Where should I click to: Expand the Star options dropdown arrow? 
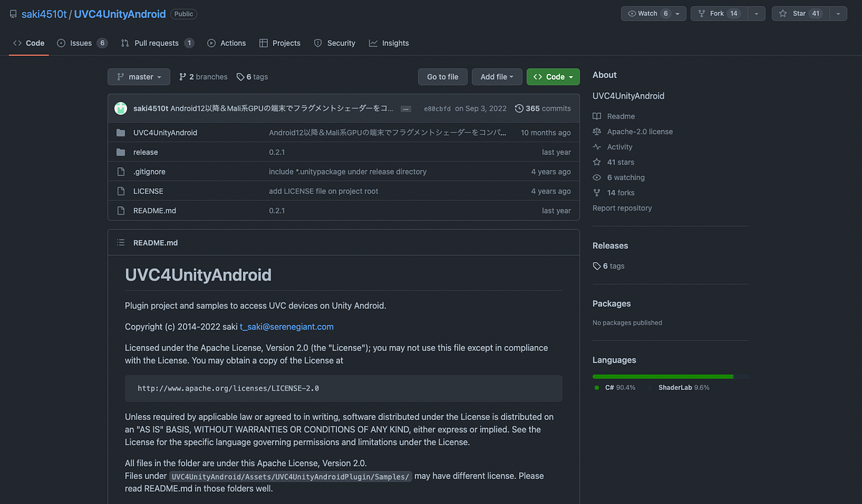coord(838,13)
